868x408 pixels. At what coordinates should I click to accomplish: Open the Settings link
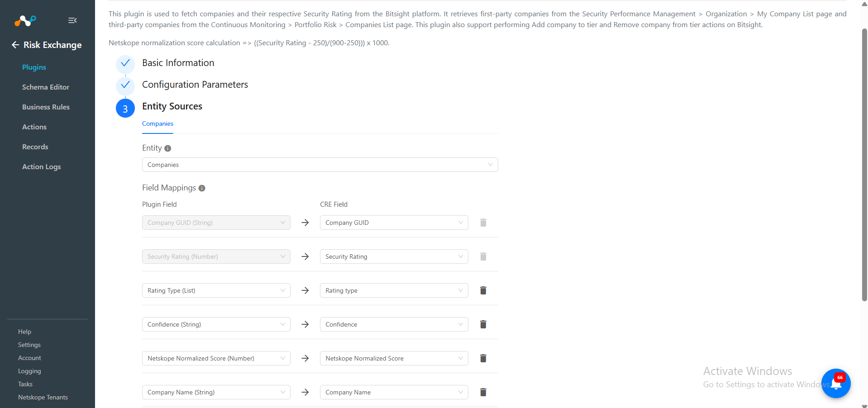point(29,345)
